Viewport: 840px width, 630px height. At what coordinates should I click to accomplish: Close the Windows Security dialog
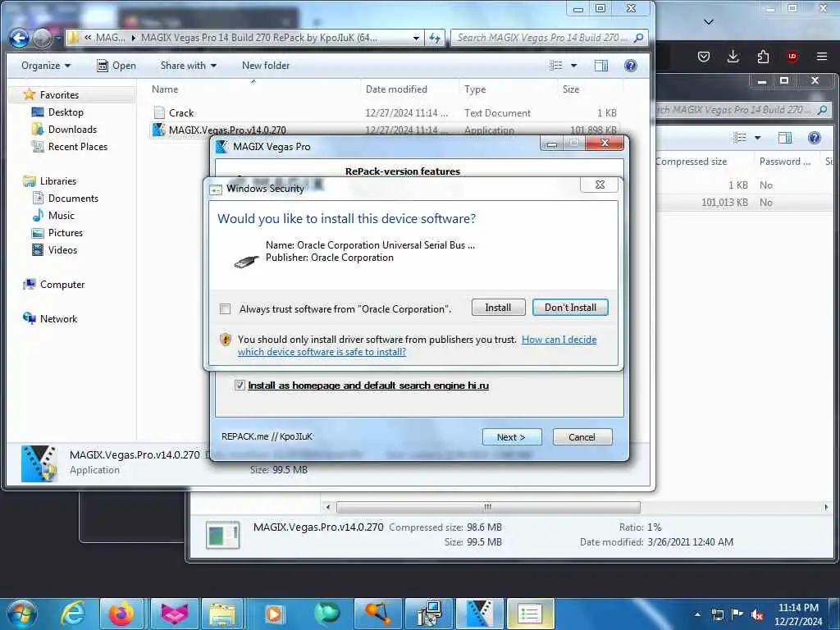(x=600, y=185)
